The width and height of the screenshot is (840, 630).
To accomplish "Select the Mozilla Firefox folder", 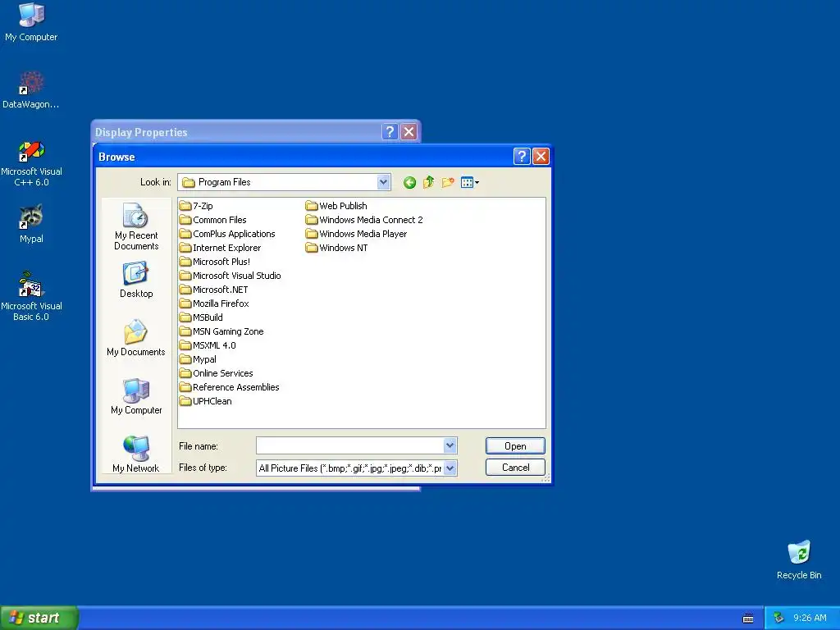I will click(x=214, y=304).
